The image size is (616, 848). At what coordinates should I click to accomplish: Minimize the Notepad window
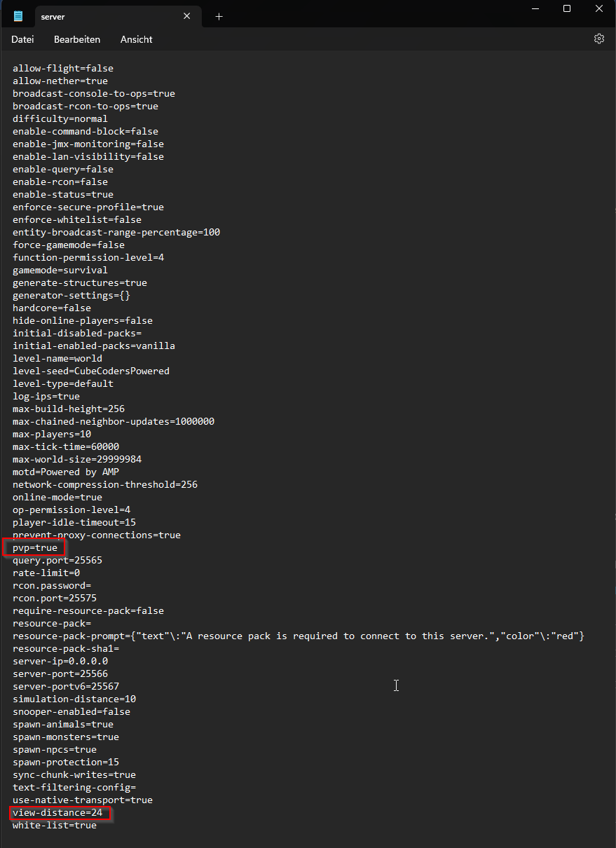pyautogui.click(x=535, y=8)
